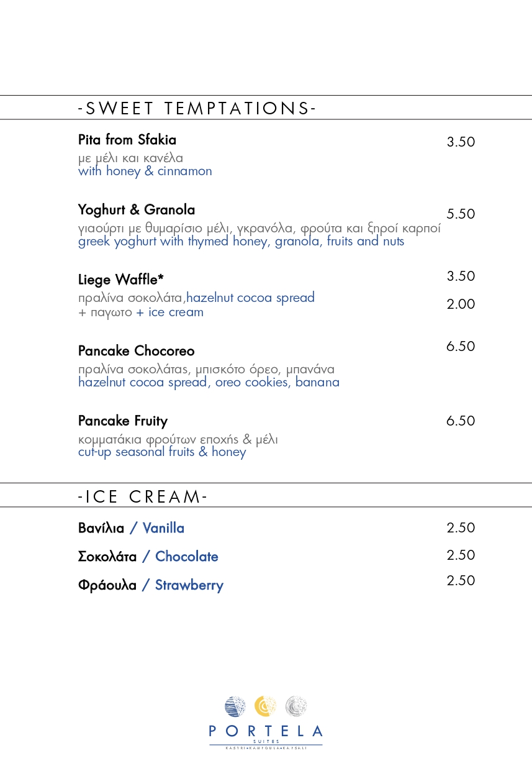Click the 'hazelnut cocoa spread, oreo cookies, banana' line
532x771 pixels.
tap(209, 382)
